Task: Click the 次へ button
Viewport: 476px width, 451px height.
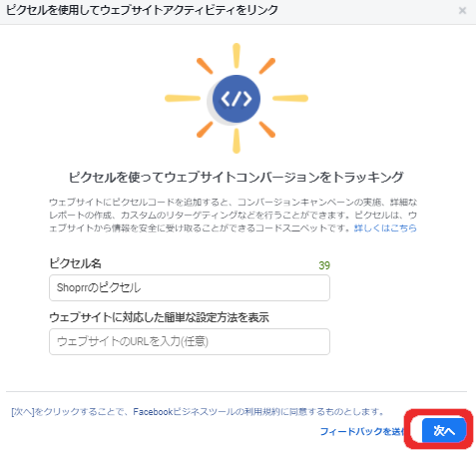Action: [444, 431]
